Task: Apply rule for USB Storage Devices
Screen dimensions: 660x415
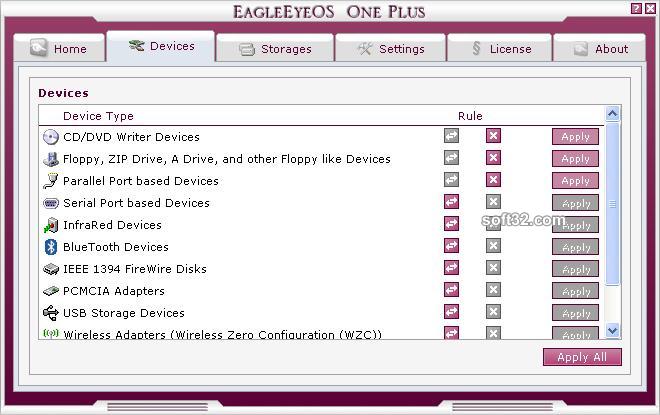Action: point(575,313)
